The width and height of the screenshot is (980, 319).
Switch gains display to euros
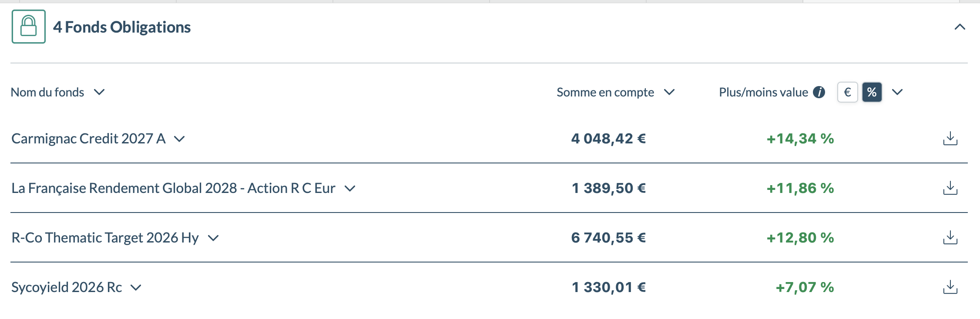847,92
